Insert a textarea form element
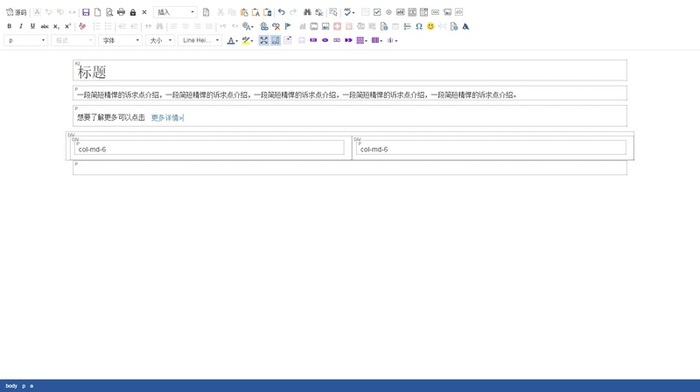This screenshot has height=392, width=700. pos(412,12)
